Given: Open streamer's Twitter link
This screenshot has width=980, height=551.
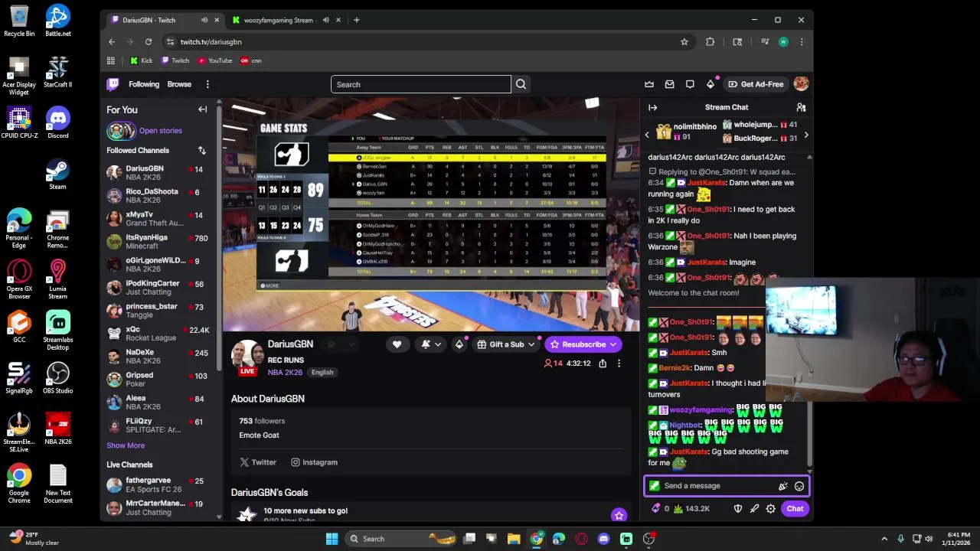Looking at the screenshot, I should (258, 462).
